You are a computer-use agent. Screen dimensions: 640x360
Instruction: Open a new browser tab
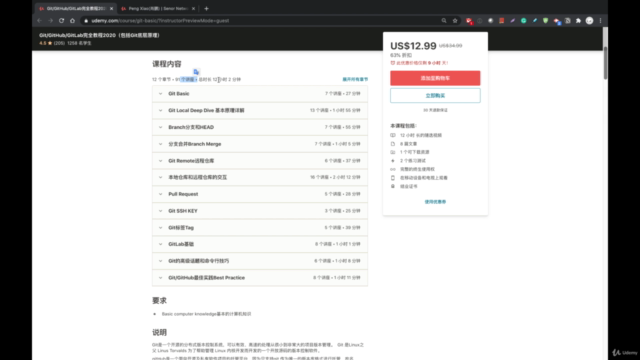(x=206, y=8)
